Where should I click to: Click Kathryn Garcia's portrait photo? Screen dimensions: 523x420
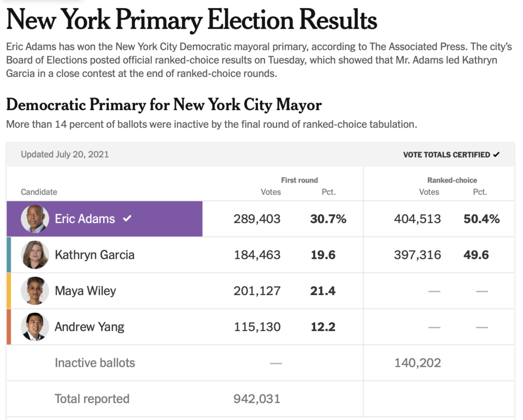click(35, 255)
